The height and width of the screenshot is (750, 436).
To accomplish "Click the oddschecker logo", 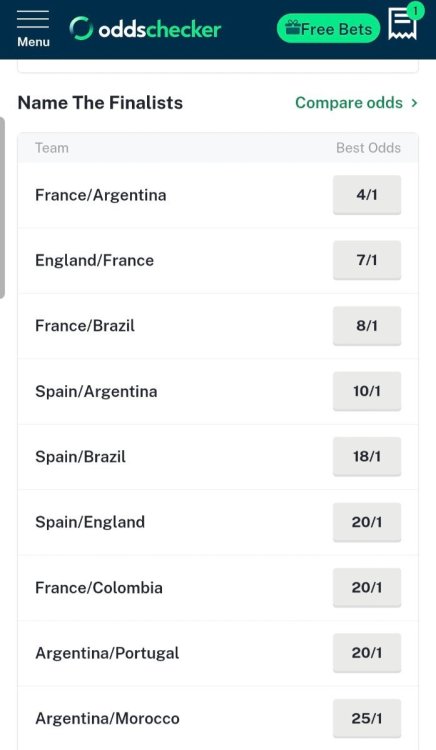I will coord(145,29).
